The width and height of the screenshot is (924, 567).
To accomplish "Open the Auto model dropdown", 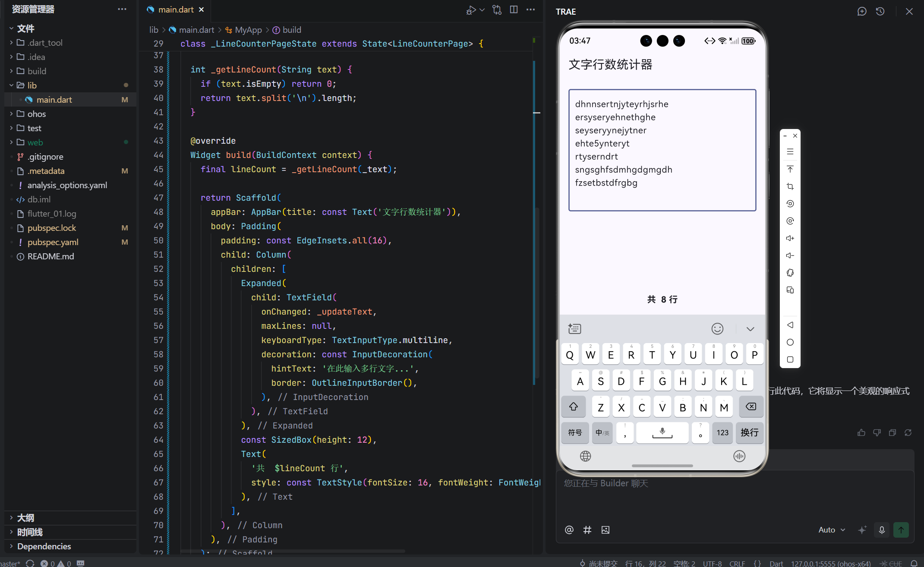I will click(x=831, y=530).
